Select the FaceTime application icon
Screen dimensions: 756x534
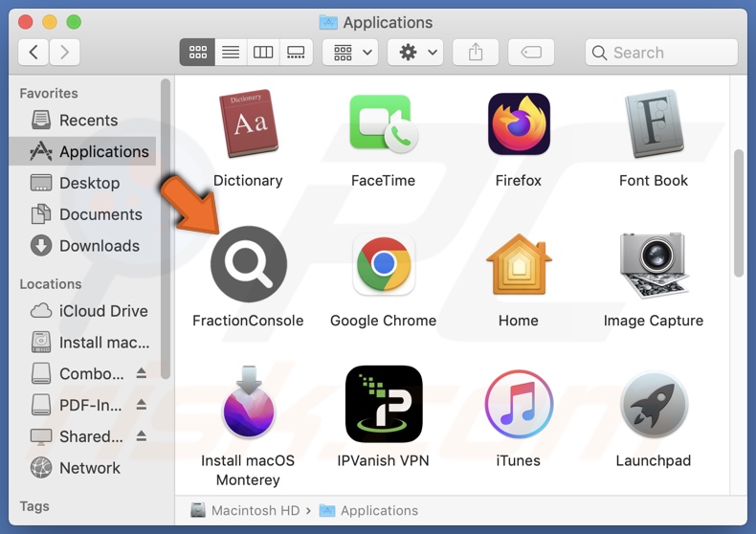point(383,124)
